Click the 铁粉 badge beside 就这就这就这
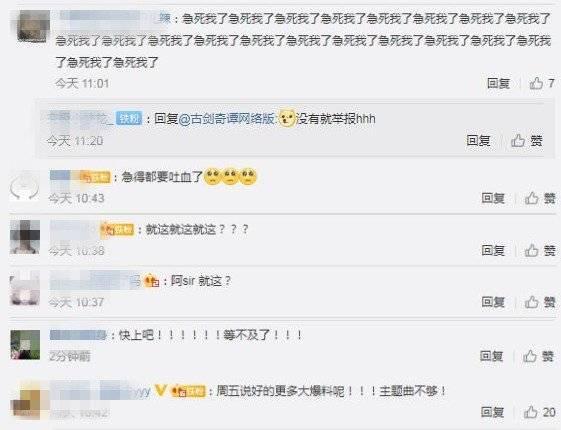The width and height of the screenshot is (561, 430). (118, 229)
